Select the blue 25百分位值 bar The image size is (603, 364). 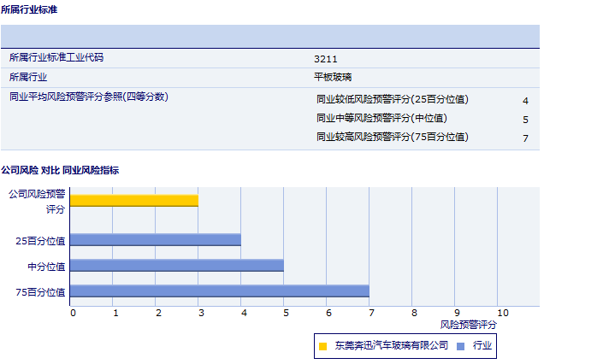(x=155, y=239)
